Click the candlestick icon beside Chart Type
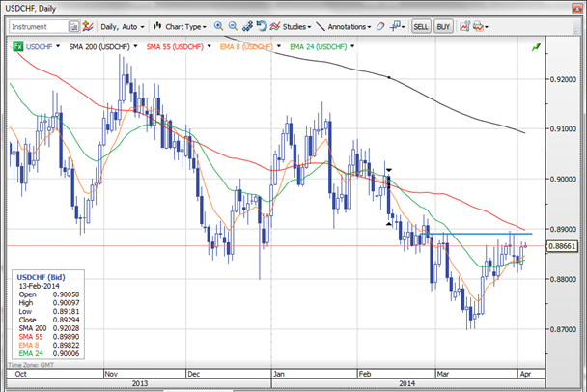The width and height of the screenshot is (587, 392). pos(157,26)
